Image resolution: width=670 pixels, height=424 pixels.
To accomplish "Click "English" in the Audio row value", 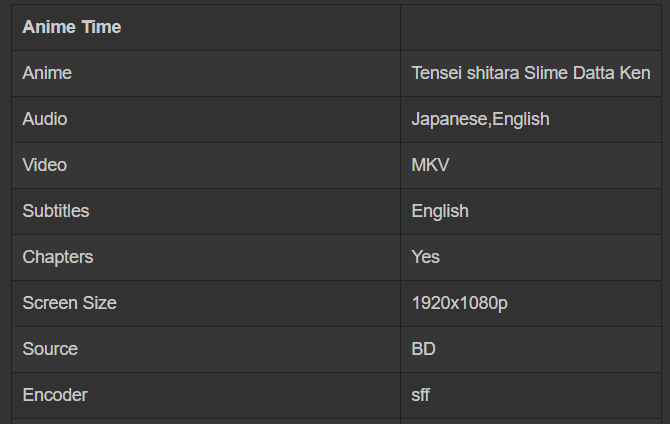I will point(520,119).
